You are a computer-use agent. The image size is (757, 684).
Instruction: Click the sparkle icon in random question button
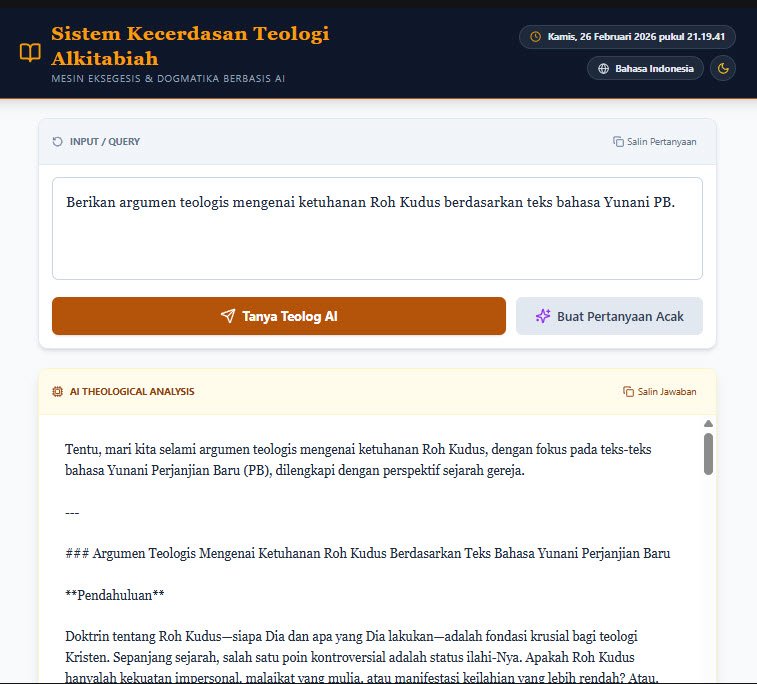point(543,316)
